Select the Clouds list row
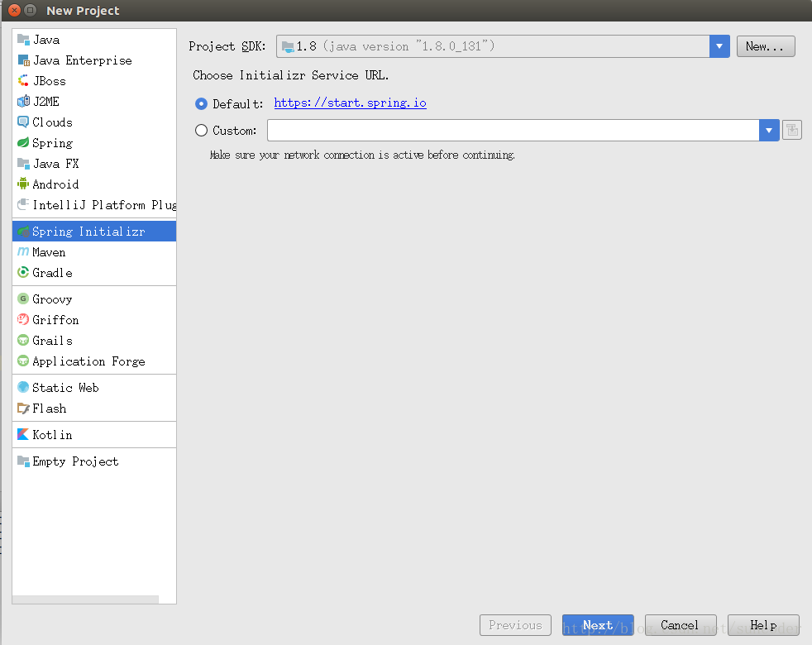This screenshot has height=645, width=812. tap(94, 122)
